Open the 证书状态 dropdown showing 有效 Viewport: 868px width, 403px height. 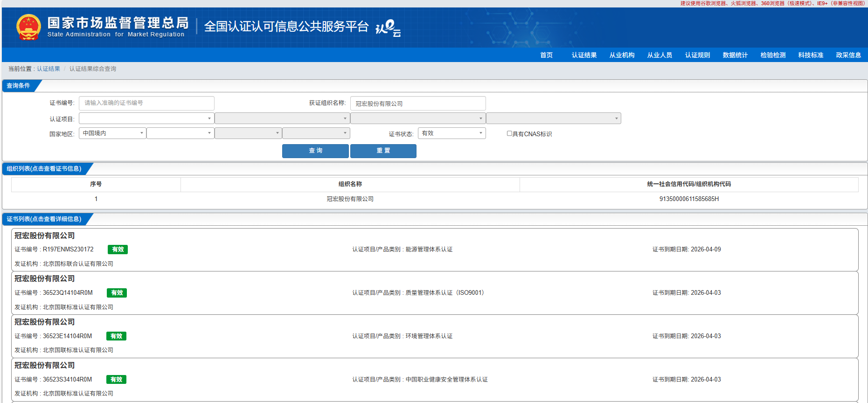click(451, 133)
